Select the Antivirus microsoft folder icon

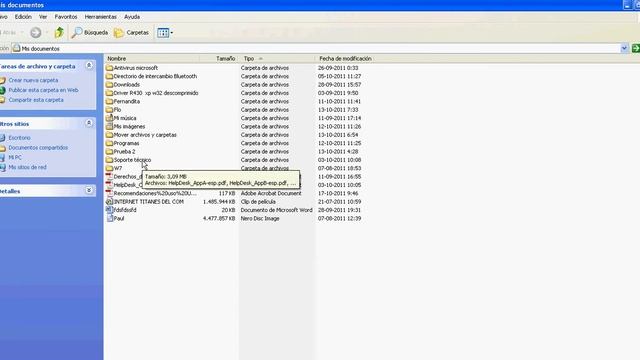coord(109,68)
